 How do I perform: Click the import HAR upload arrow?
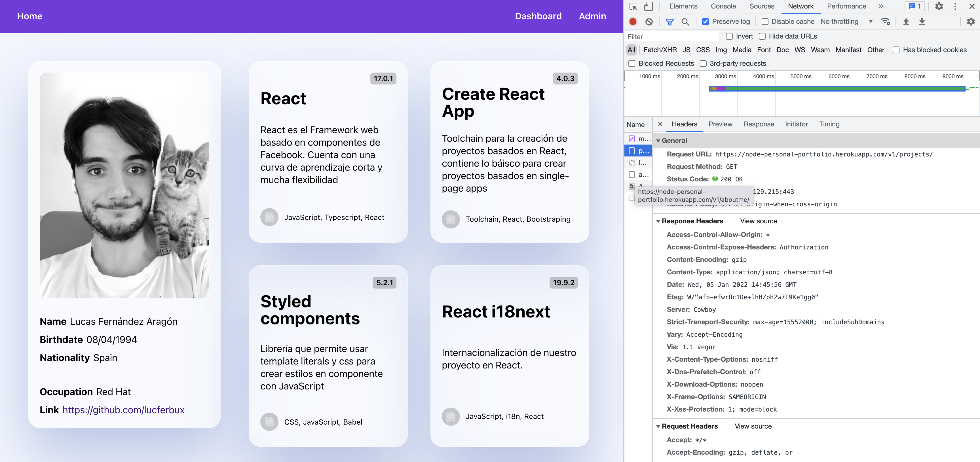(906, 22)
